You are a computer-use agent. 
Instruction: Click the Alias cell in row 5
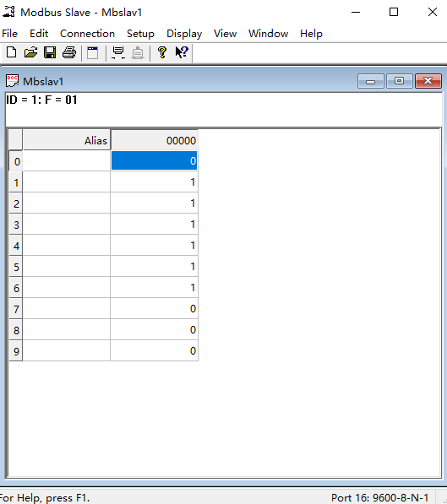(x=67, y=267)
